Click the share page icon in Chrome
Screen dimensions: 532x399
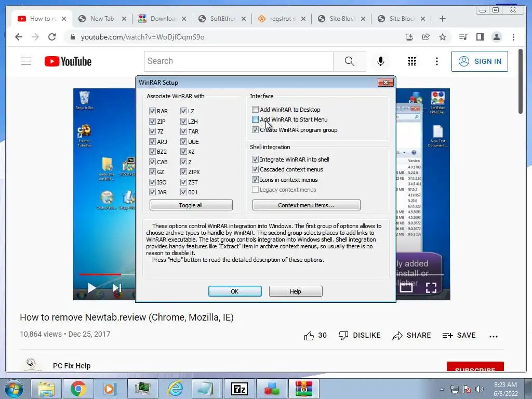tap(426, 37)
